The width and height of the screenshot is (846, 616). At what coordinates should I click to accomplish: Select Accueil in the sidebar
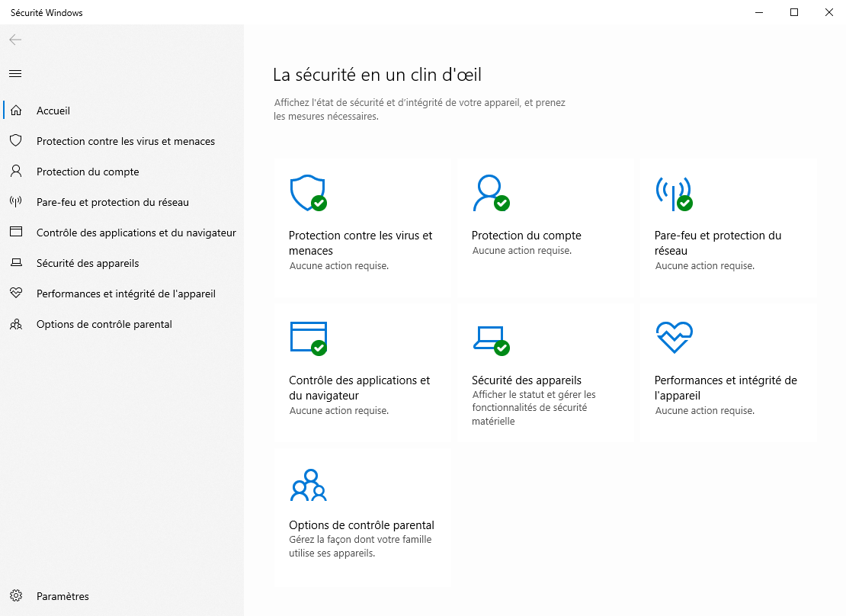click(x=122, y=110)
